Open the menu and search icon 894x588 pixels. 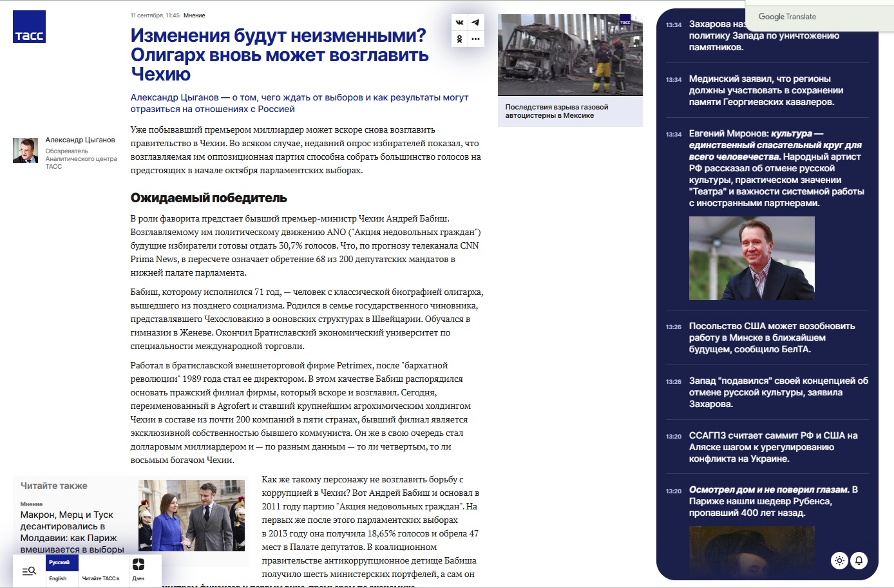click(x=29, y=571)
